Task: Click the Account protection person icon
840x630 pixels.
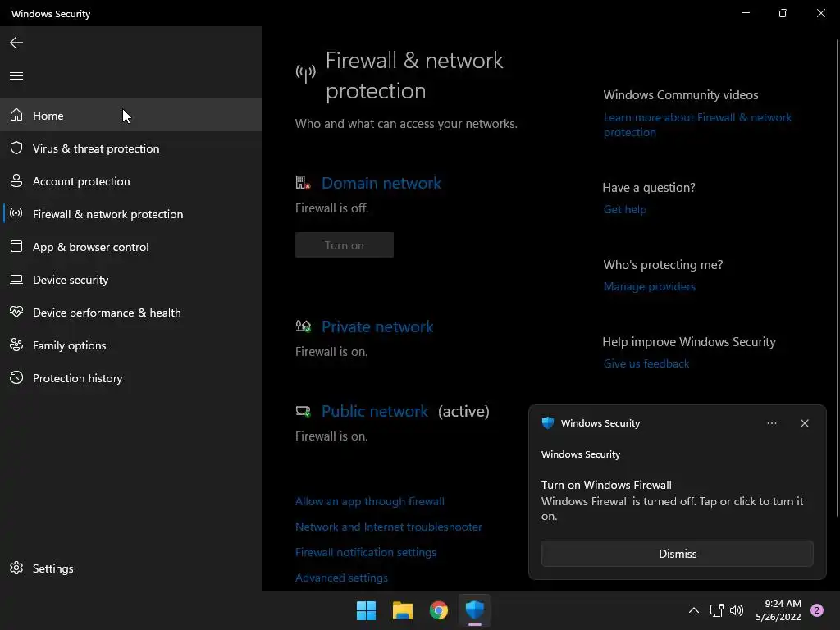Action: pyautogui.click(x=16, y=181)
